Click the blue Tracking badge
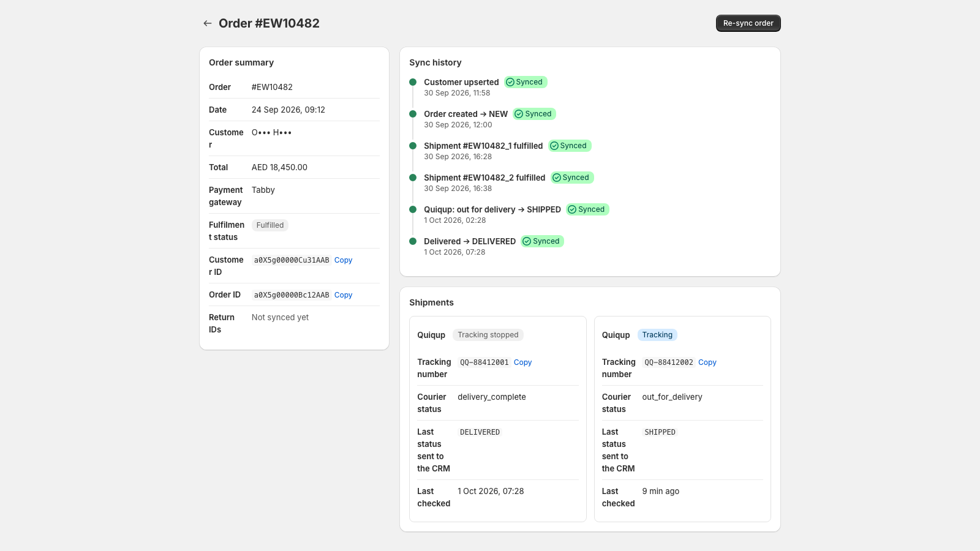980x551 pixels. [x=657, y=335]
